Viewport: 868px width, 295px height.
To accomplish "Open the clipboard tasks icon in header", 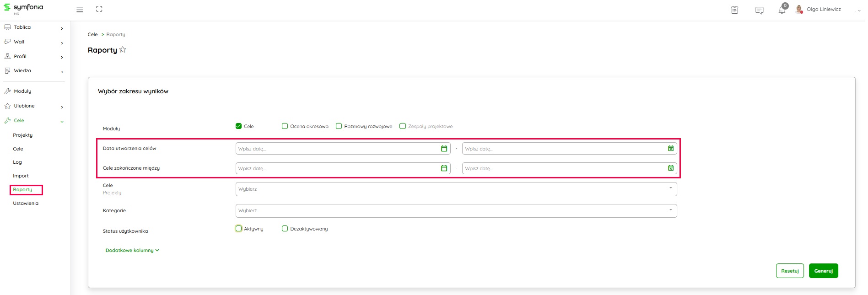I will coord(734,10).
